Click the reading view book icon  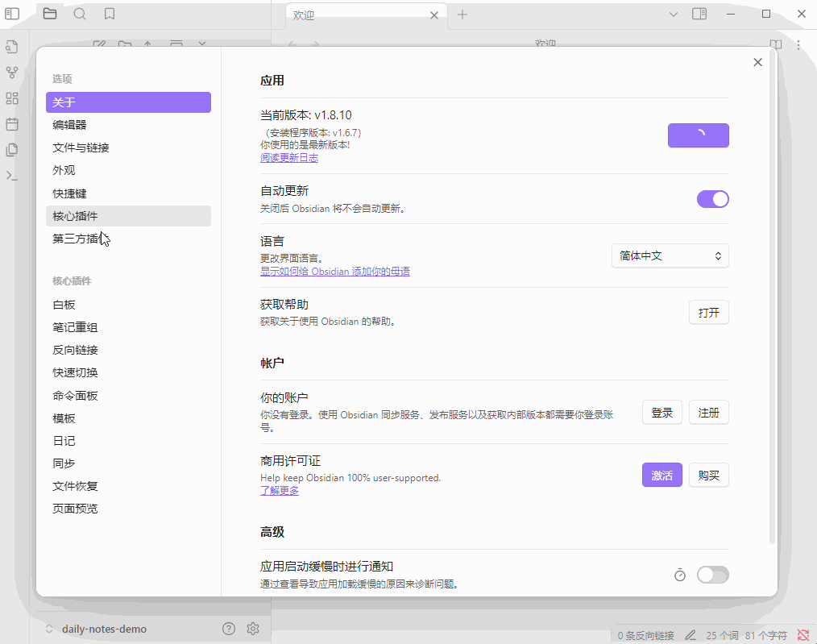click(x=776, y=45)
